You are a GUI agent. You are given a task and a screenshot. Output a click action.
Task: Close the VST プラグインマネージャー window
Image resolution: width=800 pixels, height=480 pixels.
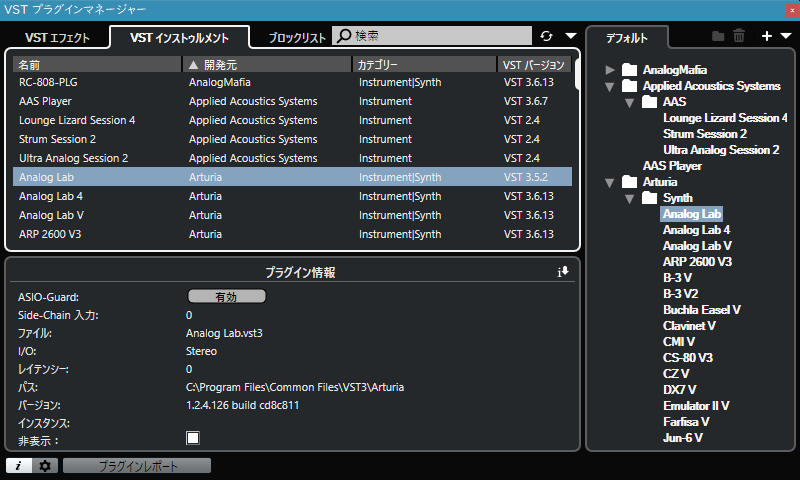(792, 10)
